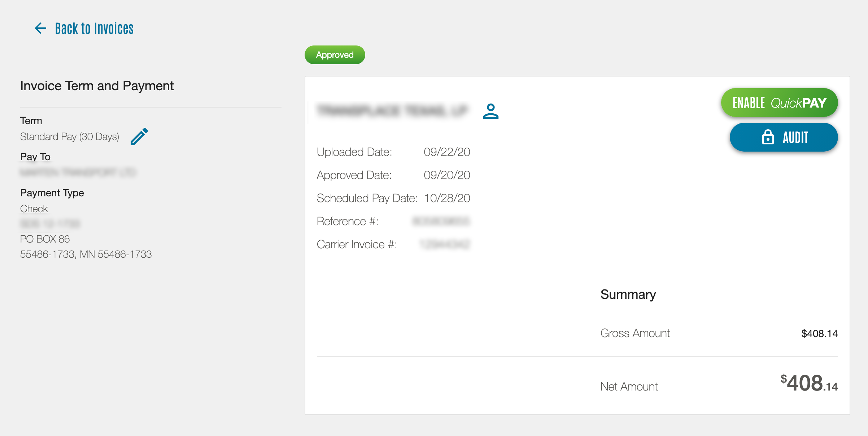Open carrier contact details via the blue profile icon
868x436 pixels.
click(491, 111)
